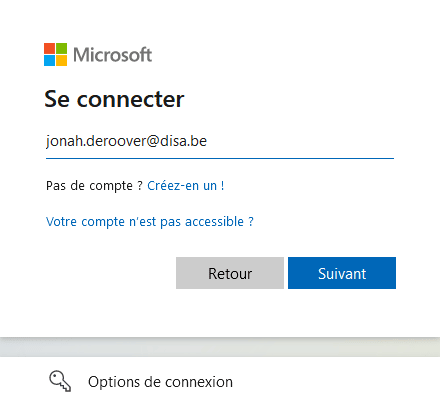
Task: Click the green square of the Microsoft logo
Action: click(61, 48)
